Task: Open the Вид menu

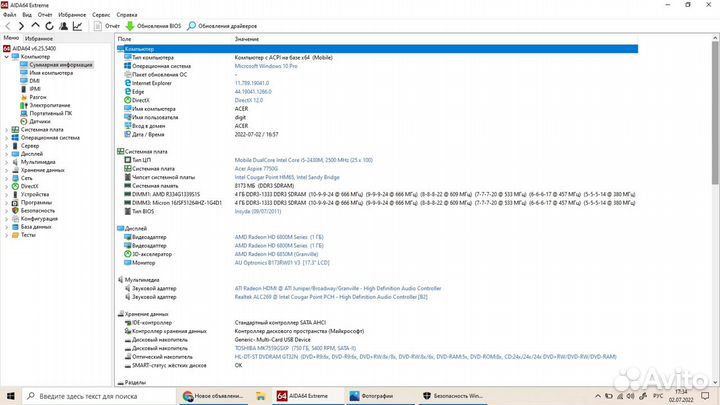Action: pos(27,15)
